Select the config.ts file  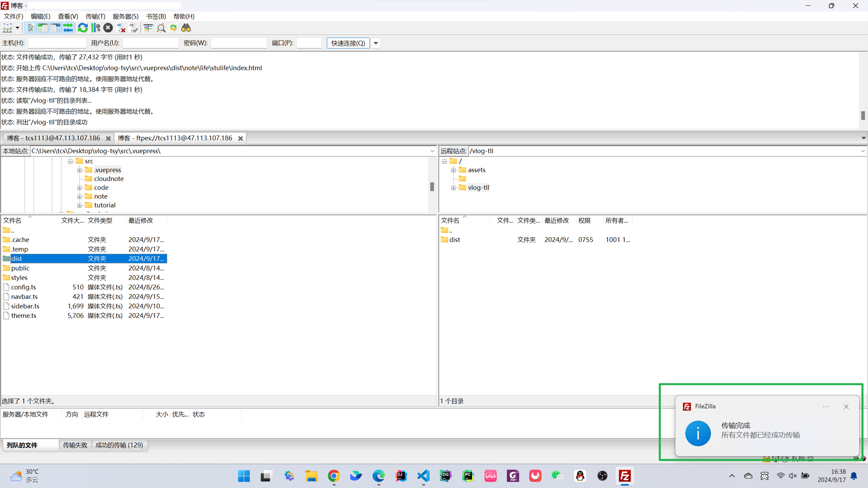coord(84,287)
